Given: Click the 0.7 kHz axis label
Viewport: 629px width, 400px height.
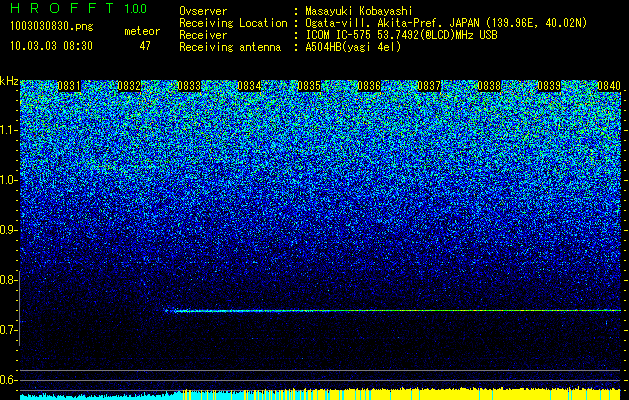Looking at the screenshot, I should [x=7, y=330].
